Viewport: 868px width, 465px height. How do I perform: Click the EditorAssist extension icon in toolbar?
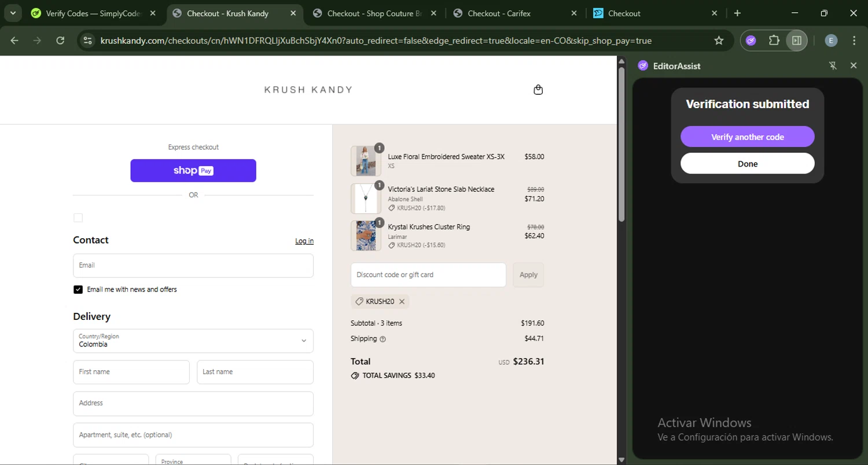coord(751,40)
